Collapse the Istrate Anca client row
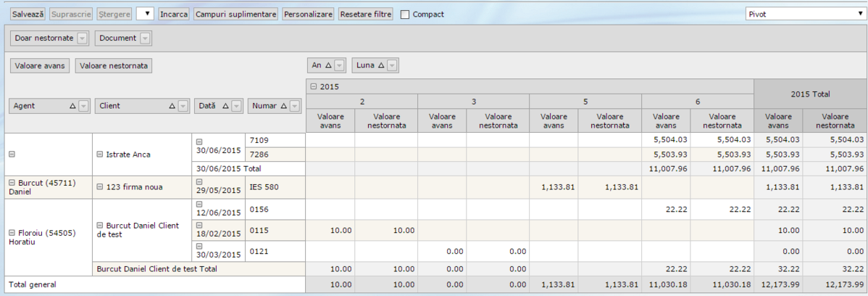Screen dimensions: 868x296 (99, 155)
